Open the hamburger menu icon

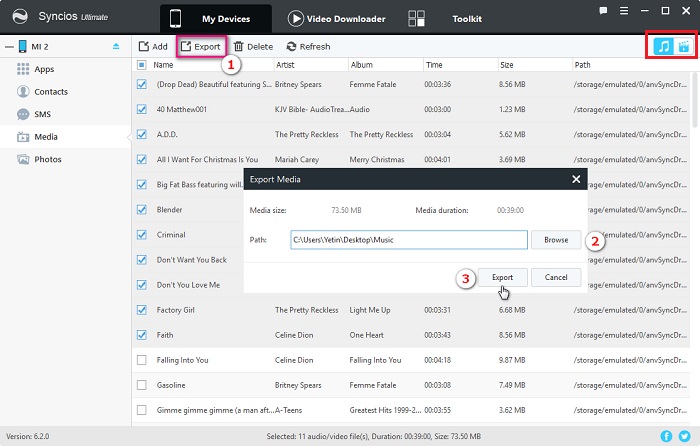(624, 11)
